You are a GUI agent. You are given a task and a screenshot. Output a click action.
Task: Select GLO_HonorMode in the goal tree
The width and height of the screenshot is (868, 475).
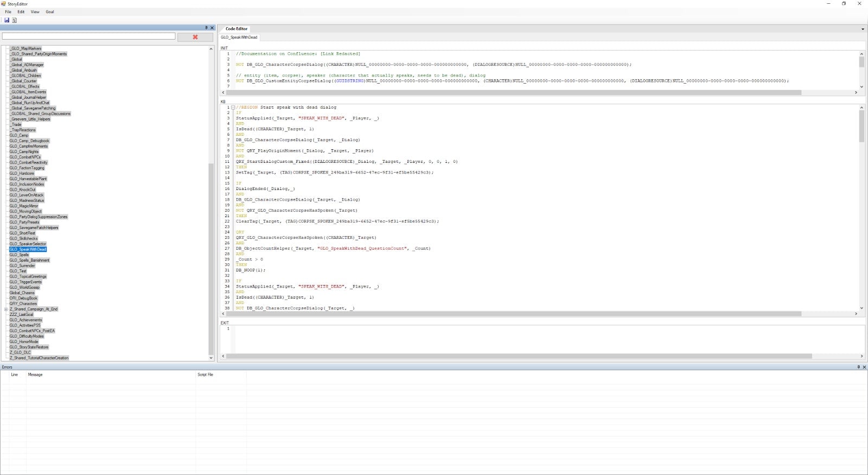tap(24, 341)
